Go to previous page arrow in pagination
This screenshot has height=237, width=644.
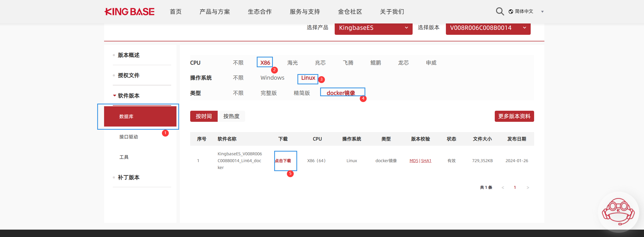pyautogui.click(x=503, y=187)
